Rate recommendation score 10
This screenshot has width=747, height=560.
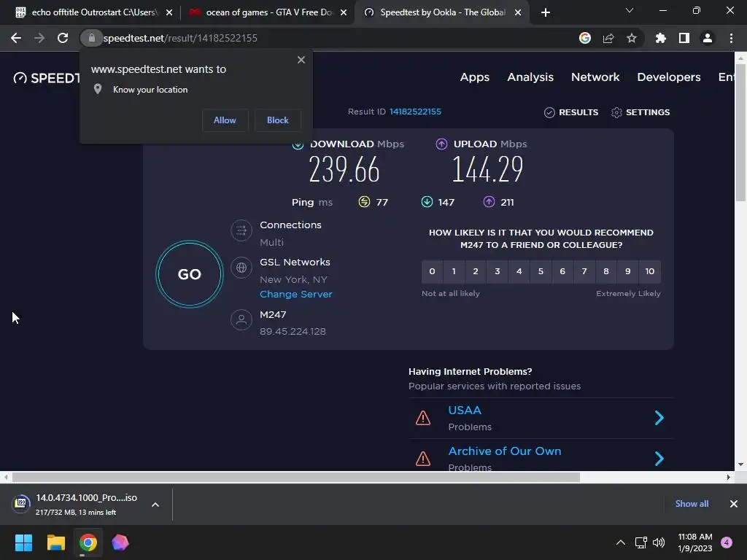(650, 271)
